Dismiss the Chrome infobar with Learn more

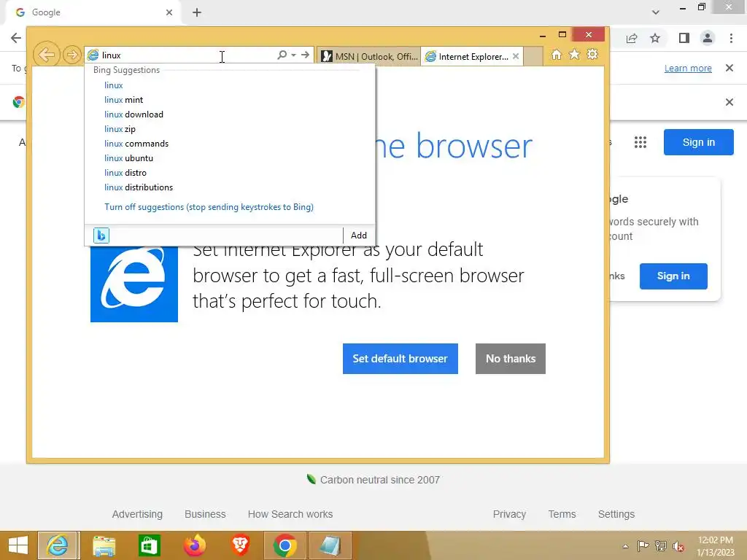click(x=729, y=68)
